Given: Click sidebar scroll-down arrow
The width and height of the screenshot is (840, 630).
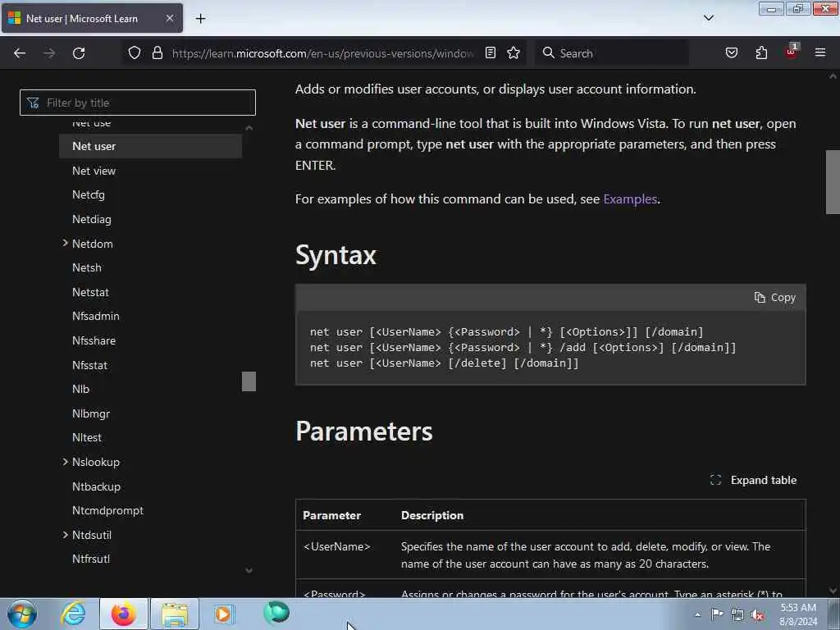Looking at the screenshot, I should (249, 571).
